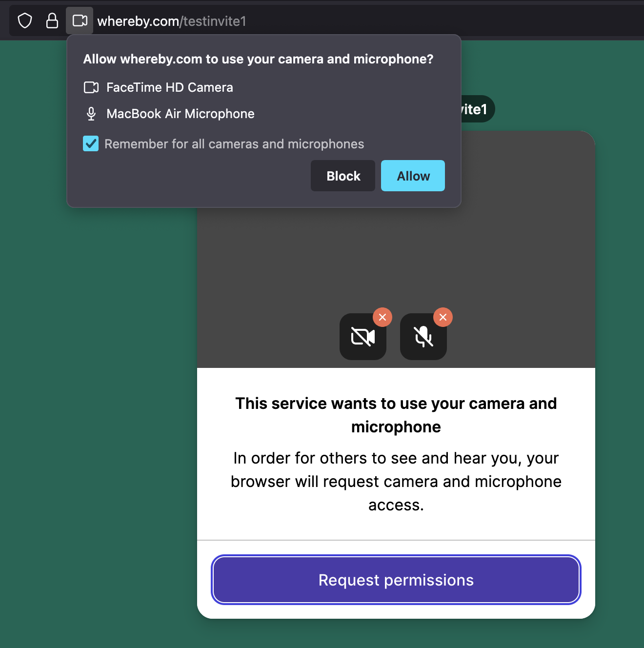
Task: Click the muted microphone button in preview
Action: tap(423, 337)
